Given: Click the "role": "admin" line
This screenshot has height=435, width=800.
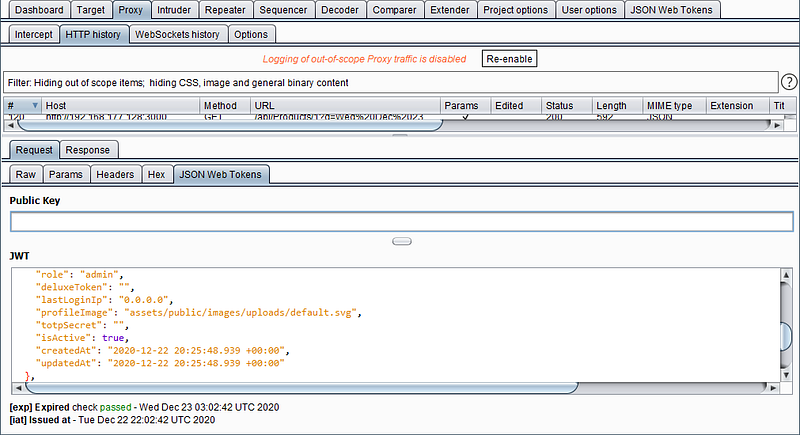Looking at the screenshot, I should point(80,274).
